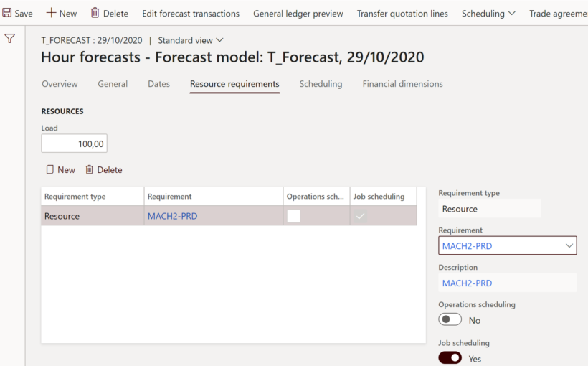This screenshot has width=588, height=366.
Task: Click the trash icon above resources grid
Action: pos(90,170)
